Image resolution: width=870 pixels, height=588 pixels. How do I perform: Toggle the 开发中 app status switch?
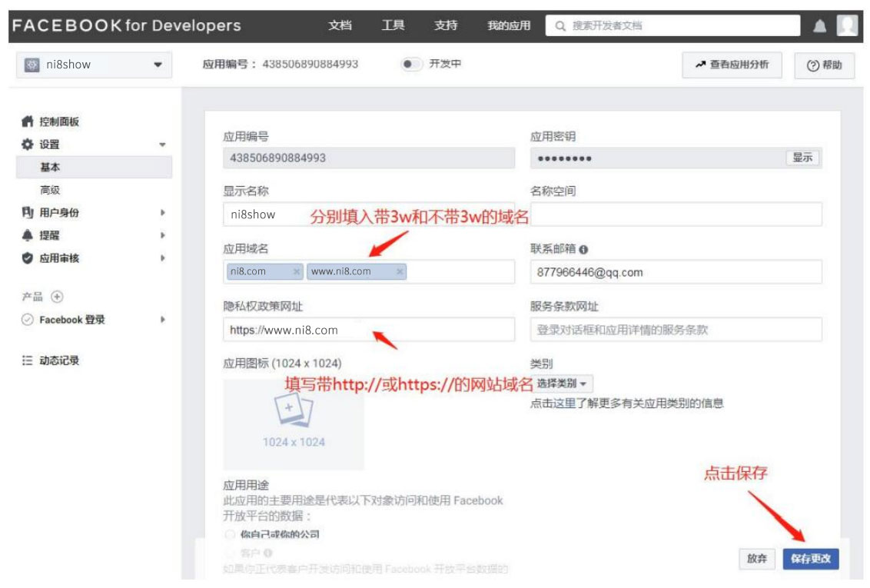[x=411, y=65]
